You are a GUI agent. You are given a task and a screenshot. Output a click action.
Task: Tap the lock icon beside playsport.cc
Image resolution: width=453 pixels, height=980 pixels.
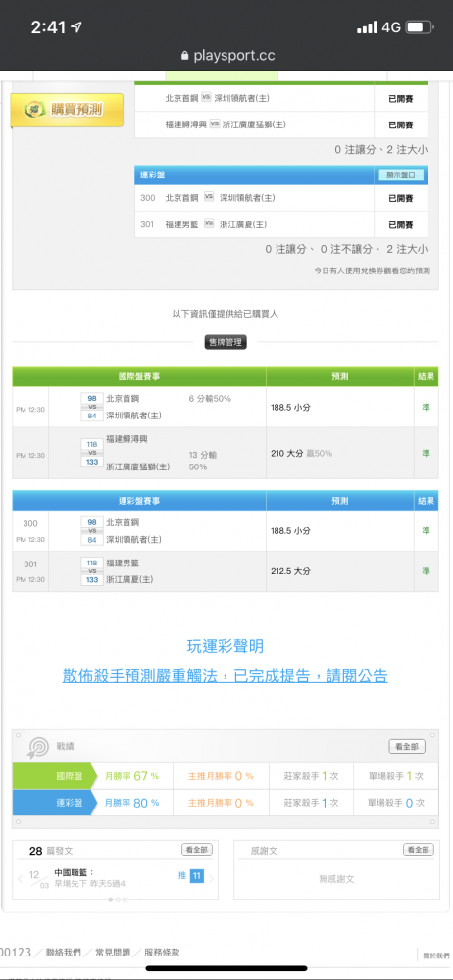(x=184, y=56)
